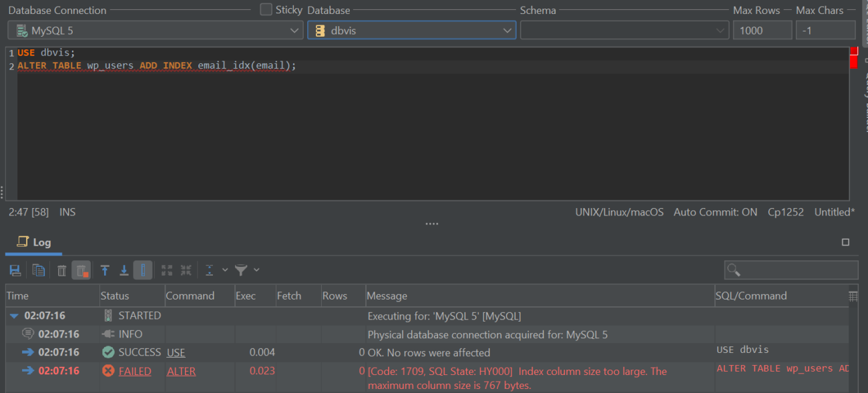Viewport: 868px width, 393px height.
Task: Open the USE command link
Action: [x=176, y=352]
